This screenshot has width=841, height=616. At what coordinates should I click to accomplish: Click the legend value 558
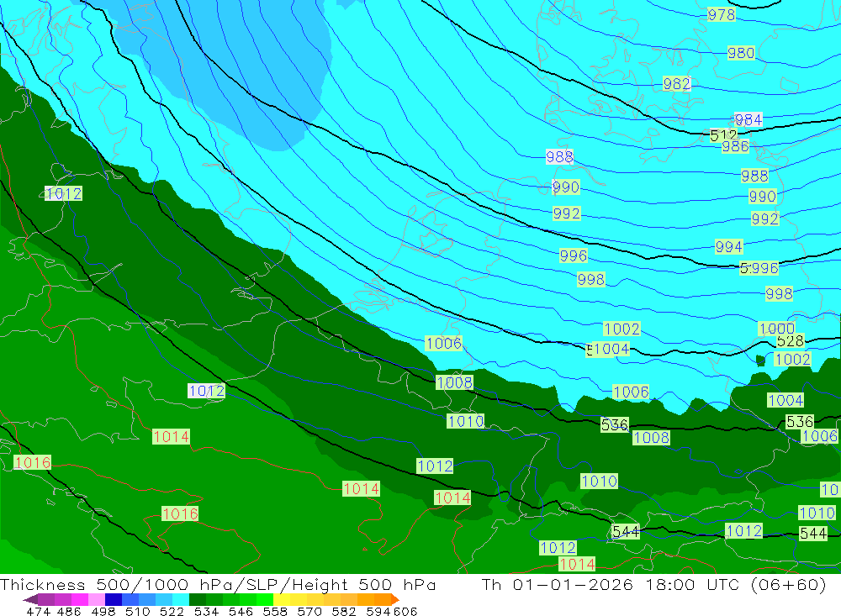pos(275,611)
